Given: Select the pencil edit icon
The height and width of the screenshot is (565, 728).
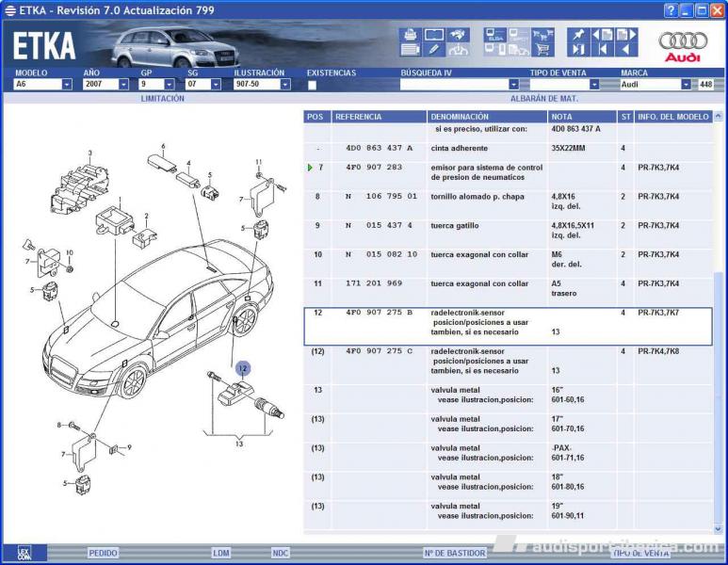Looking at the screenshot, I should pos(434,50).
